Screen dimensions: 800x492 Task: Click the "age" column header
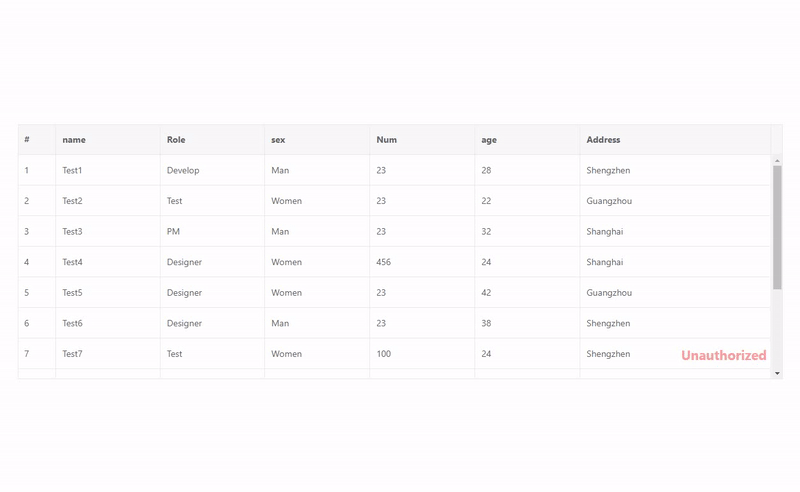489,140
